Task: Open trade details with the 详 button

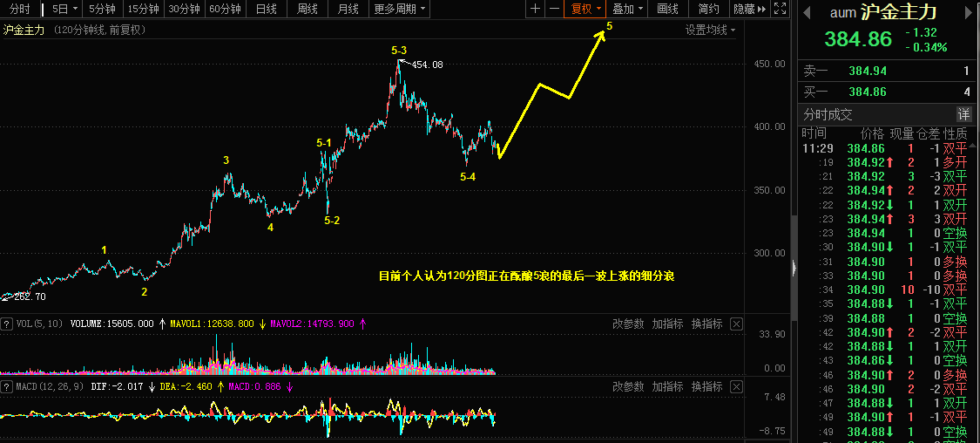Action: coord(964,114)
